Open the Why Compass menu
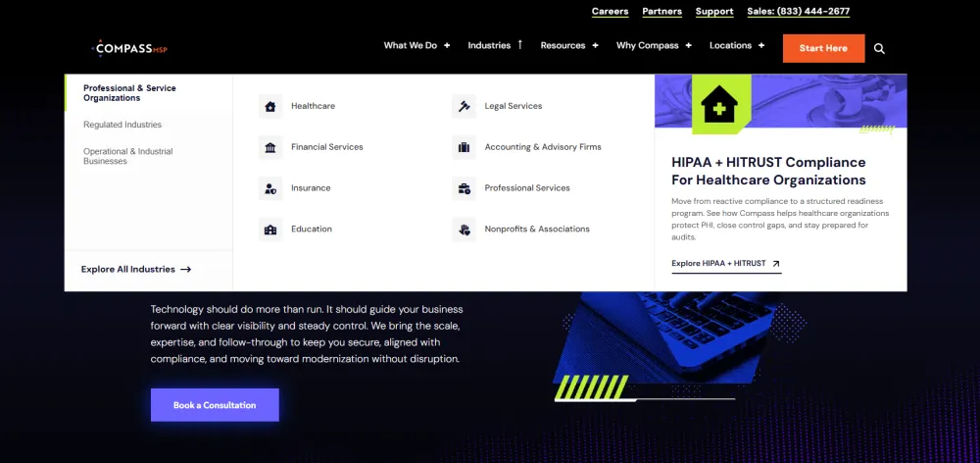 point(647,46)
